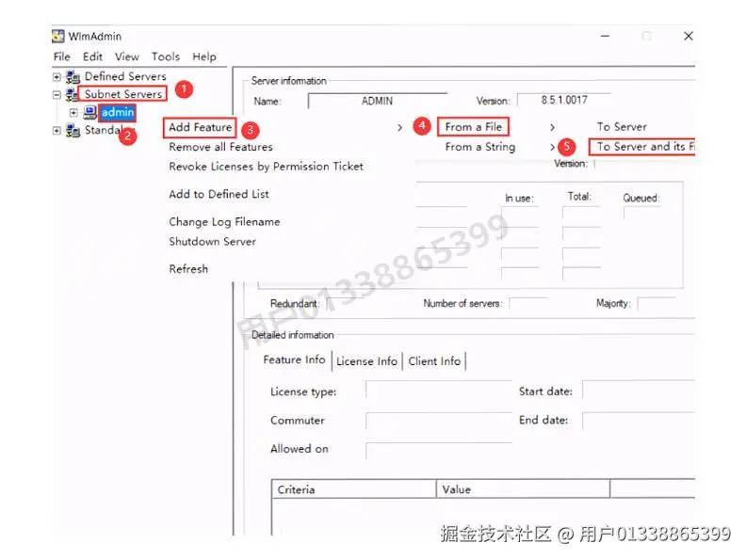Image resolution: width=747 pixels, height=560 pixels.
Task: Open the From a String submenu arrow
Action: 552,147
